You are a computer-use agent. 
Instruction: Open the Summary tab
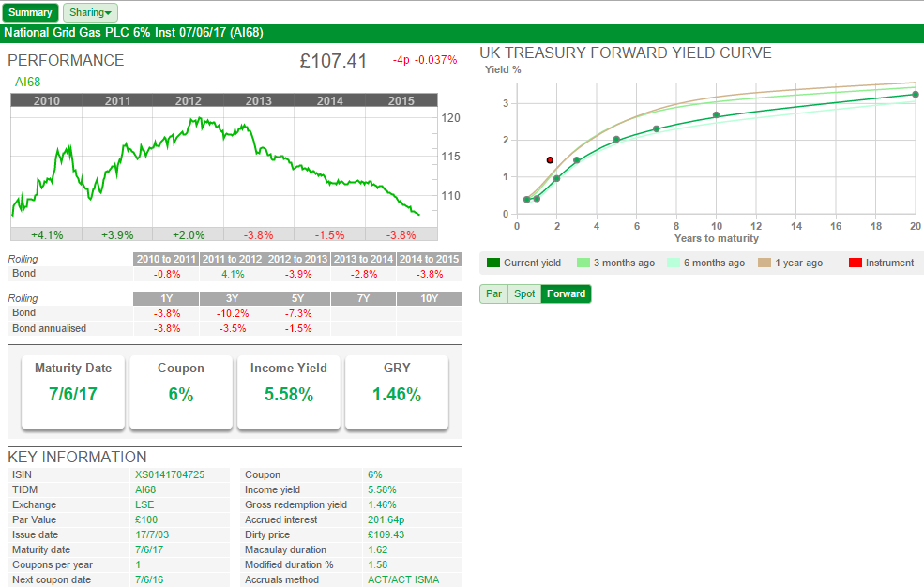coord(30,12)
